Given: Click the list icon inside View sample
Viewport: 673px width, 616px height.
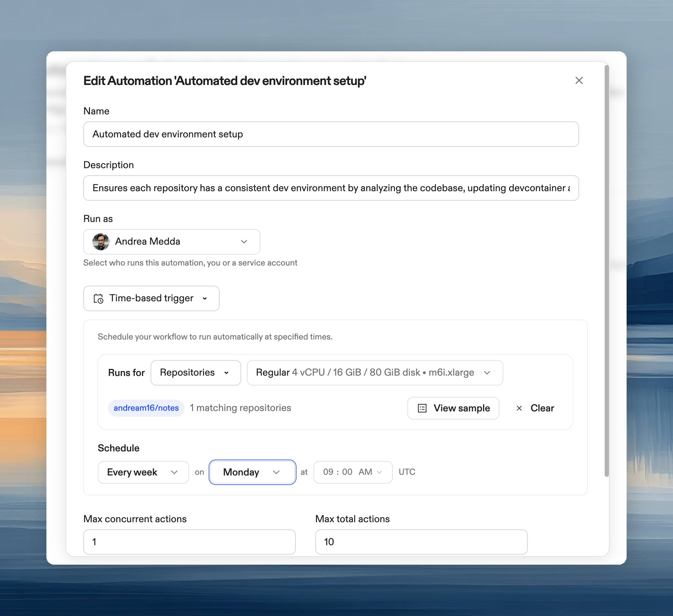Looking at the screenshot, I should [x=422, y=408].
